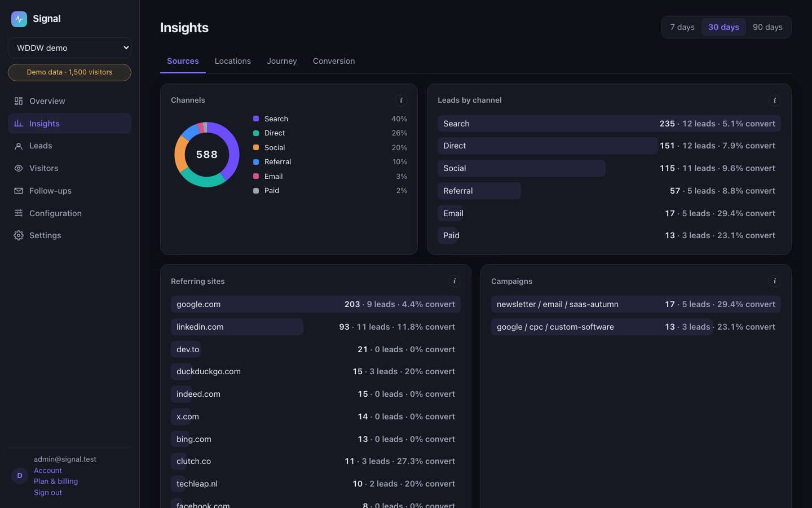Click google.com referring site row
This screenshot has width=812, height=508.
click(316, 304)
